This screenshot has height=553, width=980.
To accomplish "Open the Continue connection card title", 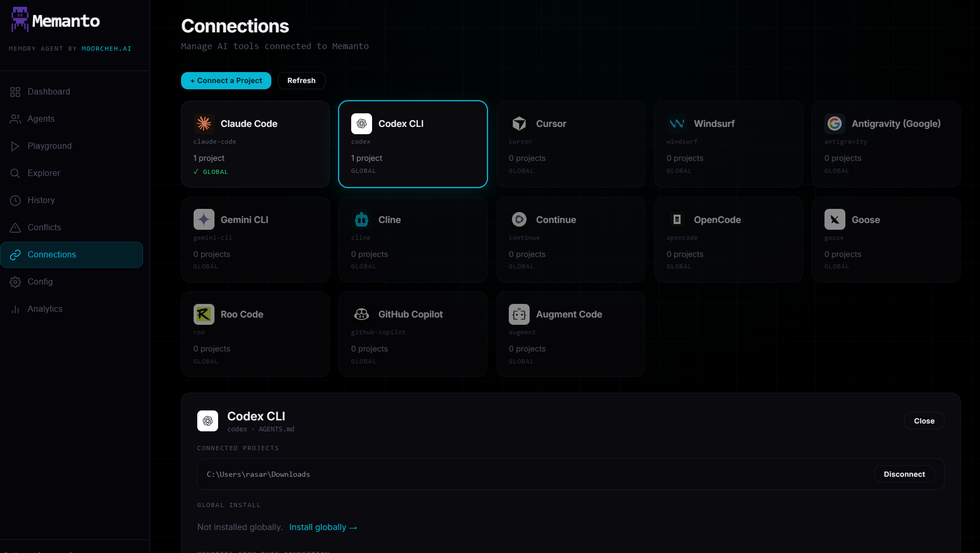I will point(556,220).
